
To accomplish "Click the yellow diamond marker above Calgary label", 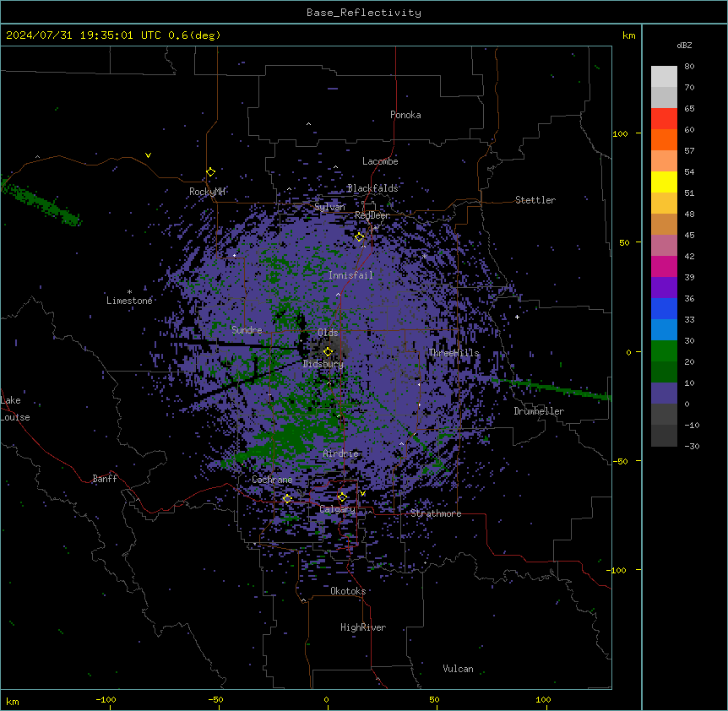I will click(x=342, y=497).
